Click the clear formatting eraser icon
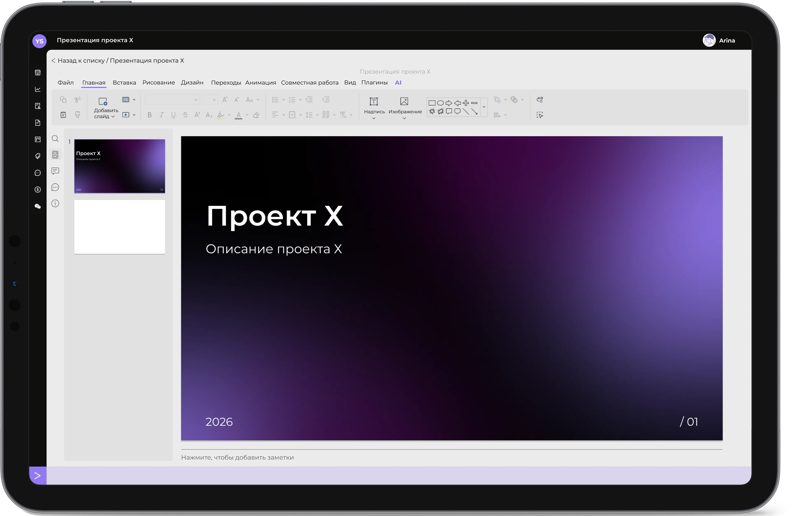 tap(256, 115)
